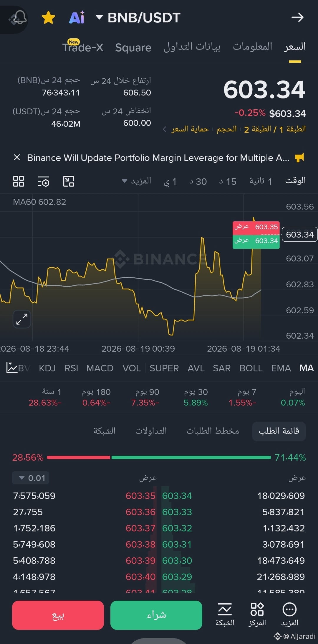Viewport: 318px width, 644px height.
Task: Open the الشبكة order section tab
Action: click(x=104, y=431)
